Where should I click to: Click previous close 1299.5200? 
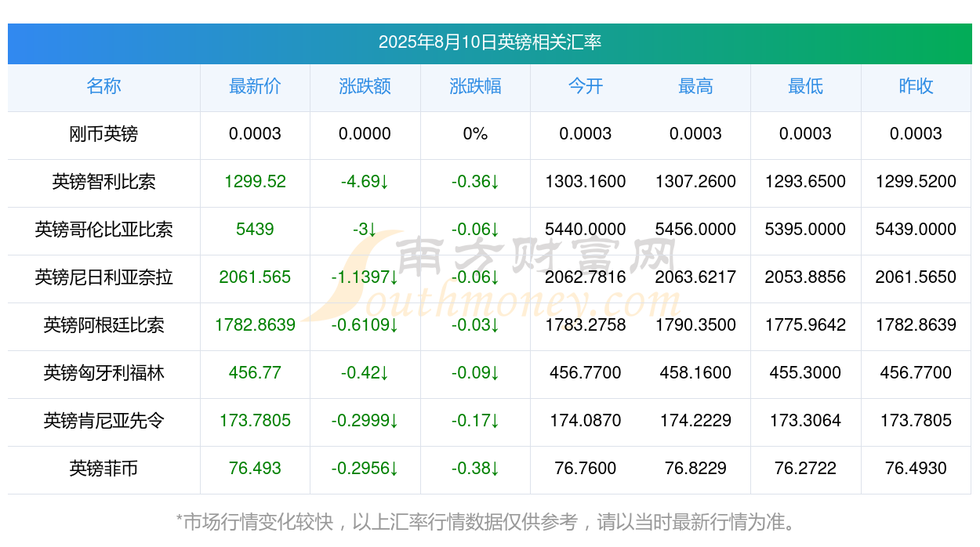click(916, 182)
